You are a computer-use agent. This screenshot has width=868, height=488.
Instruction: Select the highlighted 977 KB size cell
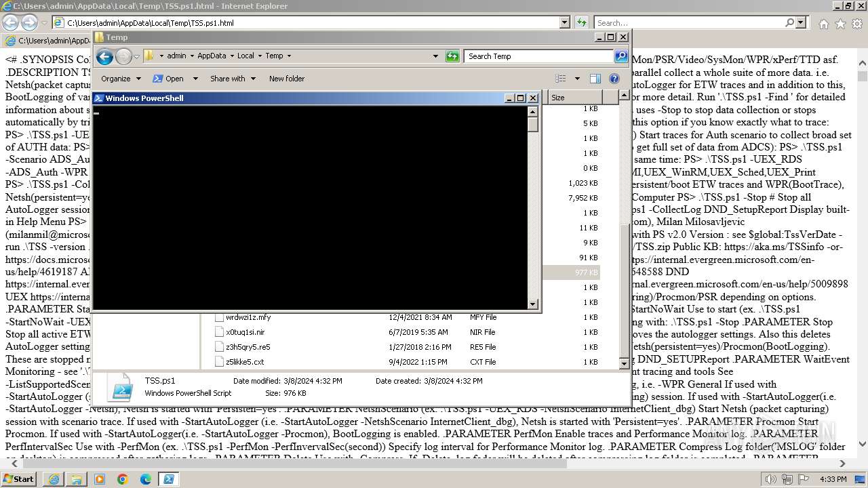tap(586, 272)
